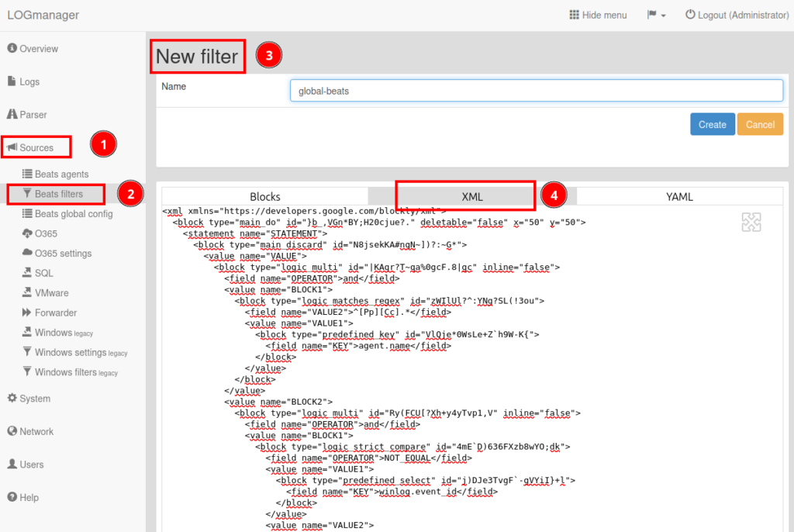Click the Network globe icon
This screenshot has height=532, width=794.
(x=12, y=430)
